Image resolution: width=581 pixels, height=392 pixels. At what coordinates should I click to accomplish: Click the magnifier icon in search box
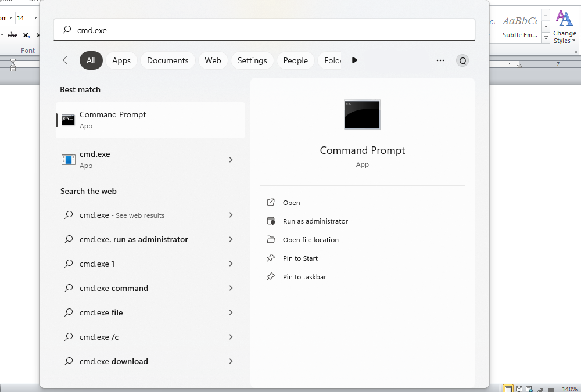[67, 30]
